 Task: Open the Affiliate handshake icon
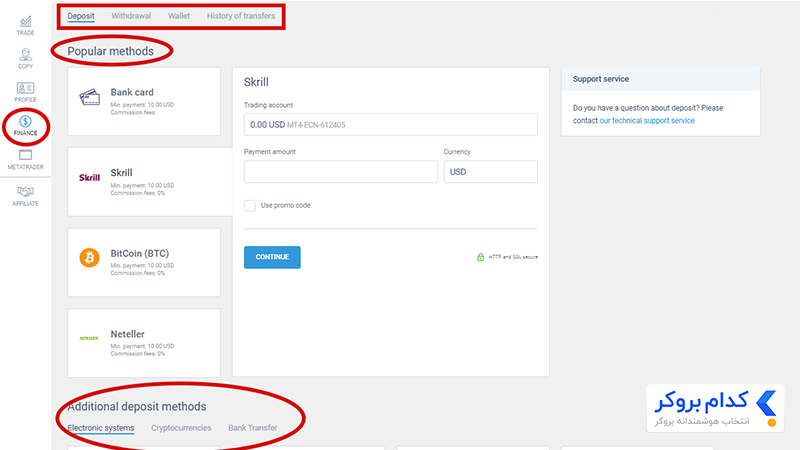pyautogui.click(x=25, y=196)
